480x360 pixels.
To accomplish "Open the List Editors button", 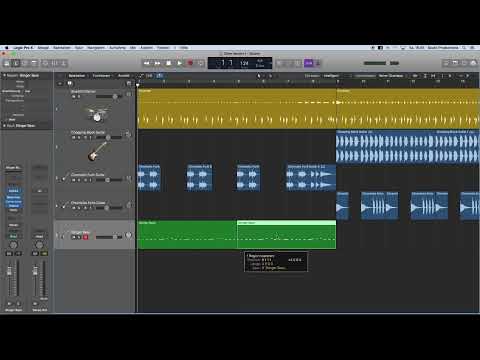I will point(446,63).
